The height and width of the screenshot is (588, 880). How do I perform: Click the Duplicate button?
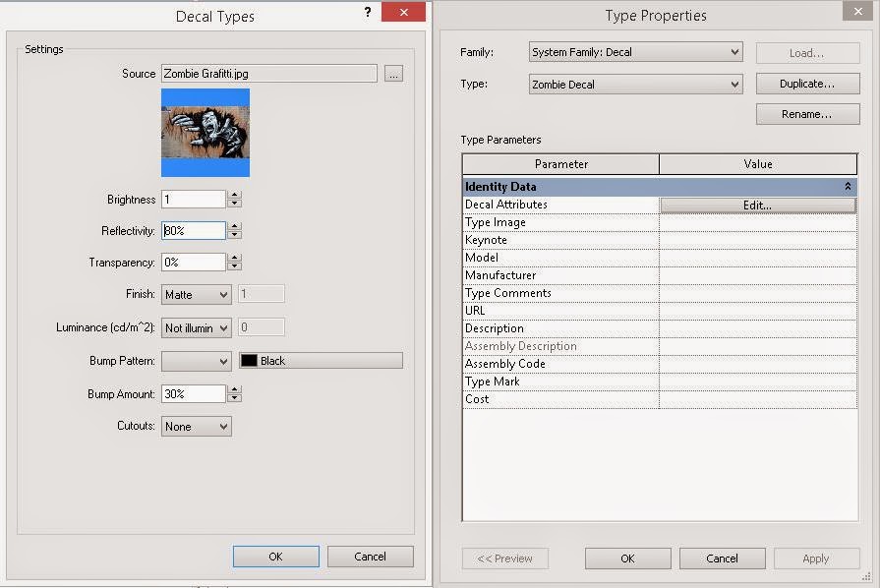click(x=806, y=84)
